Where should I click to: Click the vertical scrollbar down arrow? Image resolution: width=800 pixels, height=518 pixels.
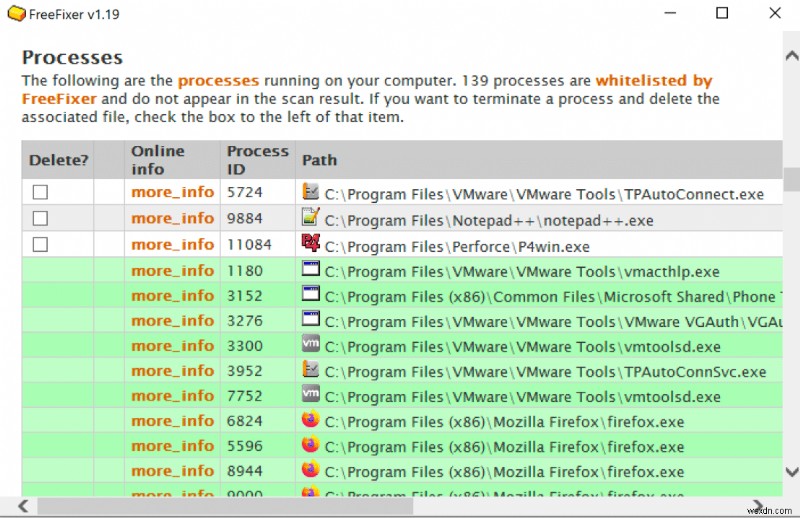pos(792,472)
